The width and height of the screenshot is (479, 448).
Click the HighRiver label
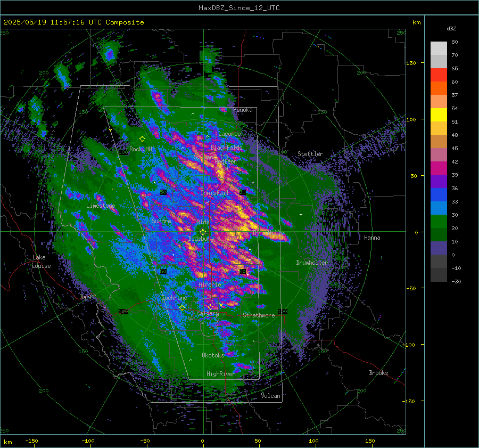point(220,374)
